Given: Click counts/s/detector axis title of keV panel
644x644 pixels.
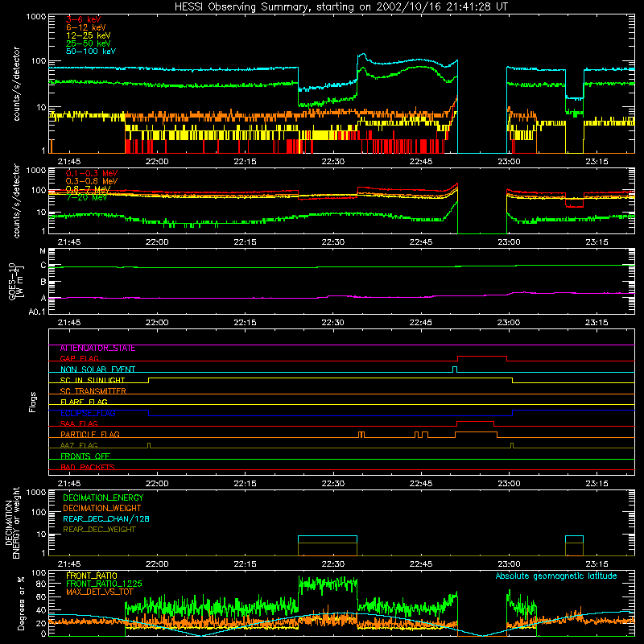Looking at the screenshot, I should click(16, 84).
